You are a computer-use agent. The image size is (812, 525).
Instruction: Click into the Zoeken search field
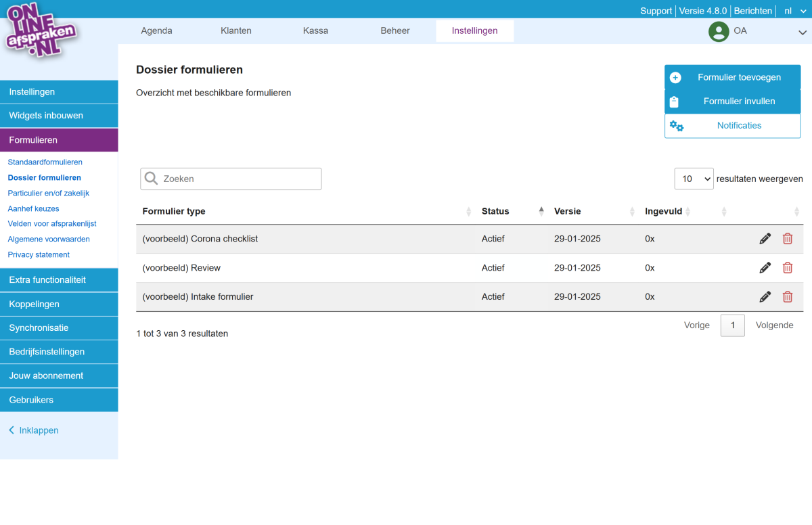[x=231, y=179]
